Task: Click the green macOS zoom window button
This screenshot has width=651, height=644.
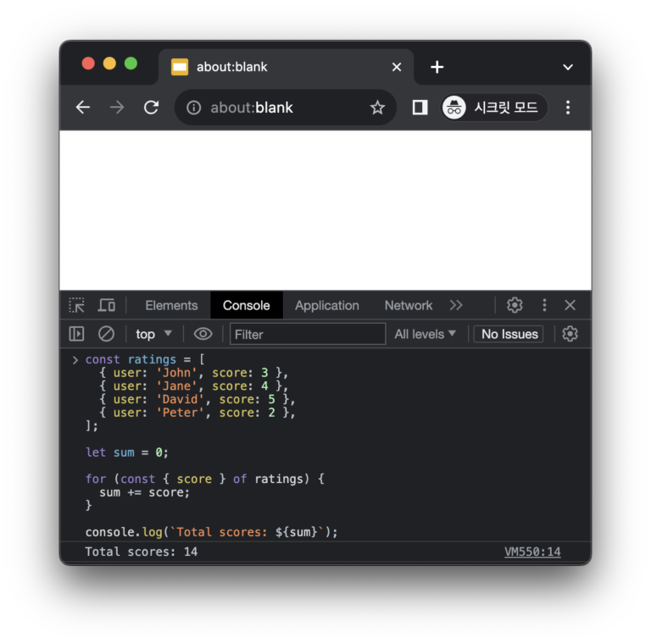Action: coord(131,64)
